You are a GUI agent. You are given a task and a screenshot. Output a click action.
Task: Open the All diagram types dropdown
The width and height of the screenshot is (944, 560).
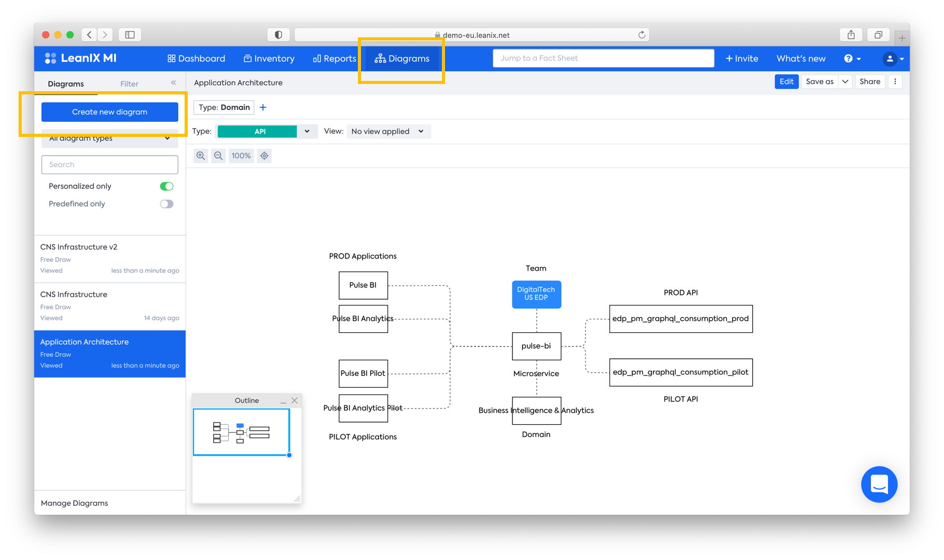(109, 138)
